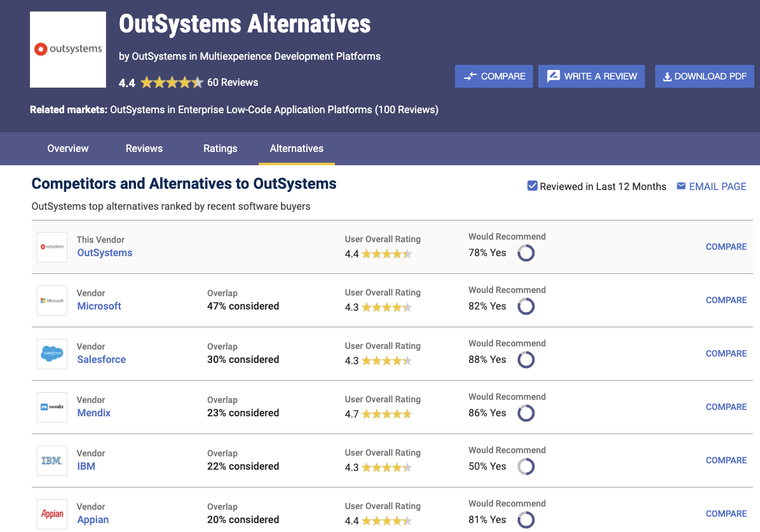This screenshot has height=532, width=760.
Task: Click the small OutSystems logo in vendor row
Action: click(52, 247)
